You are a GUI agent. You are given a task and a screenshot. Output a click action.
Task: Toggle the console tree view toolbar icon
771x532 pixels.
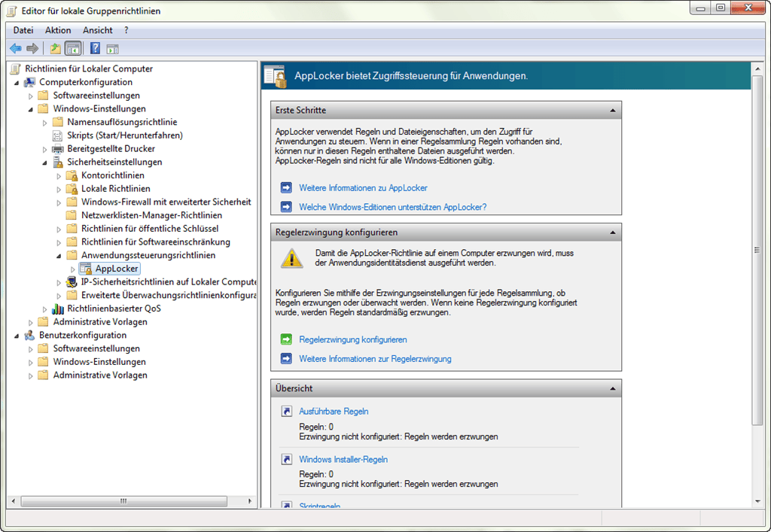click(x=73, y=49)
